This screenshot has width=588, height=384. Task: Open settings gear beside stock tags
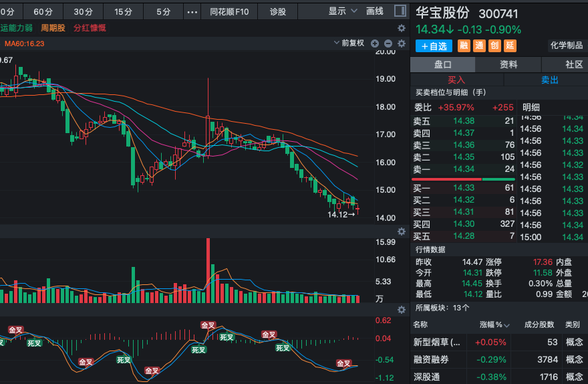point(402,28)
